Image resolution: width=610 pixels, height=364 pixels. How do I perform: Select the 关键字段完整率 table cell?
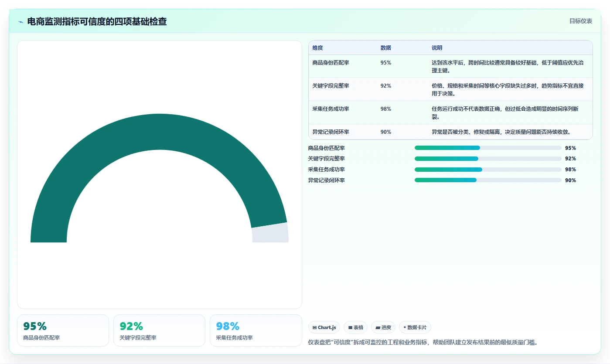pyautogui.click(x=343, y=89)
